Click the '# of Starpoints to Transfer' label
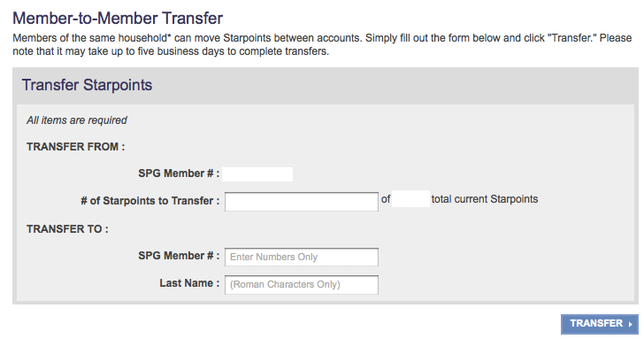 tap(149, 201)
